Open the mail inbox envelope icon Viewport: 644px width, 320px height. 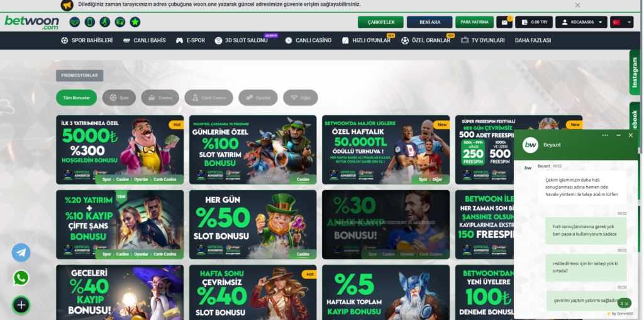(x=504, y=22)
